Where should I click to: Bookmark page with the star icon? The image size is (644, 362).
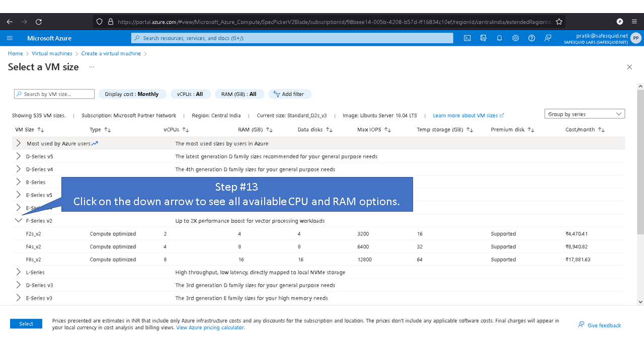[x=559, y=22]
